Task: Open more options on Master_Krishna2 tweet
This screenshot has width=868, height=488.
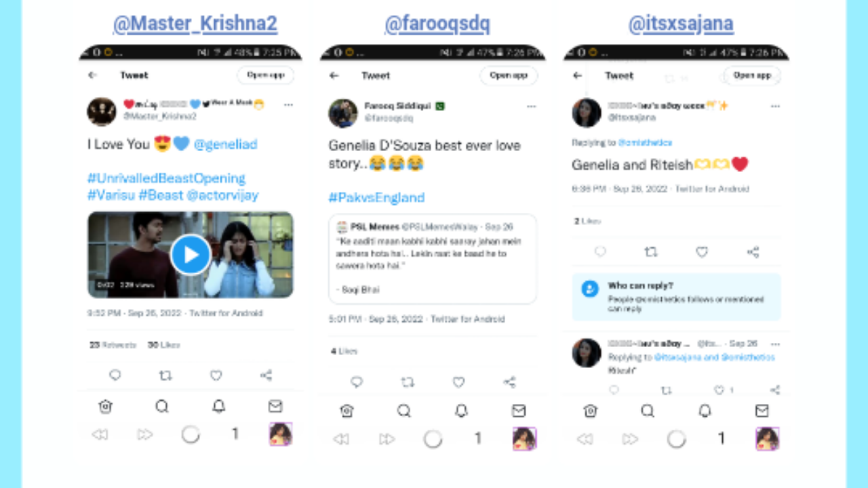Action: click(x=288, y=105)
